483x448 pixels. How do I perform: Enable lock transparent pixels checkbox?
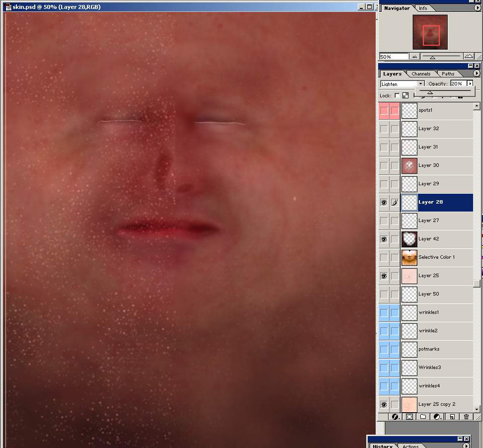coord(397,95)
